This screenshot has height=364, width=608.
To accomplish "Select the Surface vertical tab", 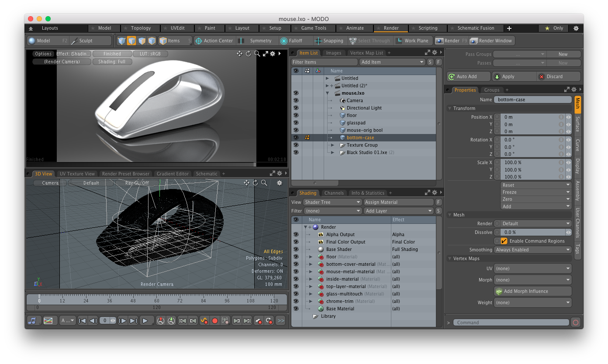I will pos(577,124).
